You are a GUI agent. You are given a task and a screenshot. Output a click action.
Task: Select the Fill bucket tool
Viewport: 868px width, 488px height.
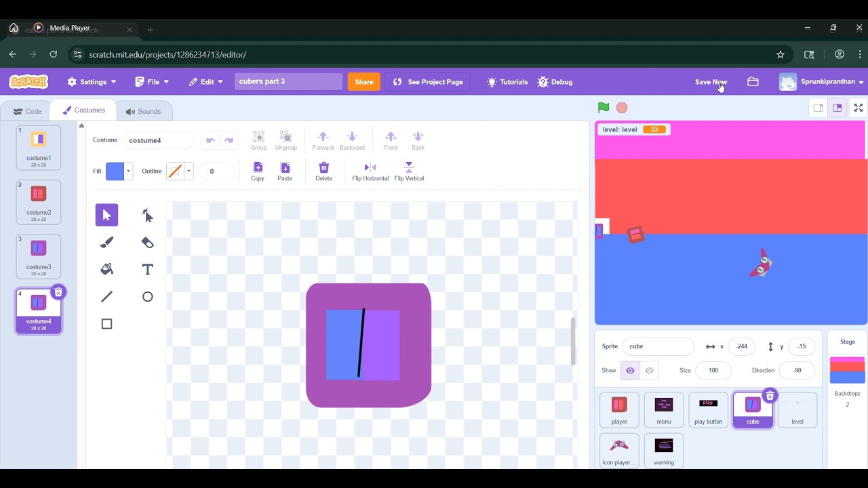106,269
